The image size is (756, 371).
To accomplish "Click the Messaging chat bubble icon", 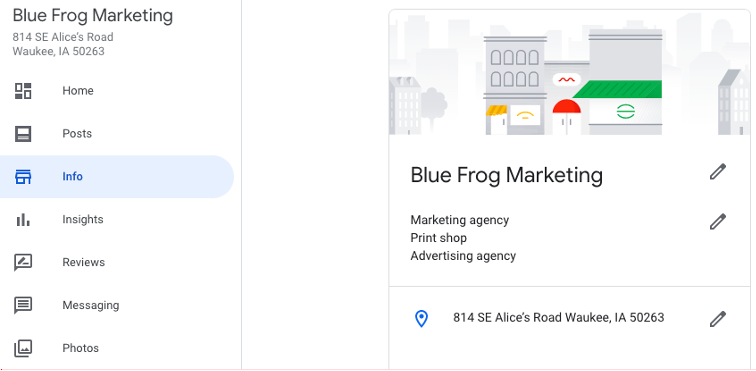I will (x=23, y=305).
